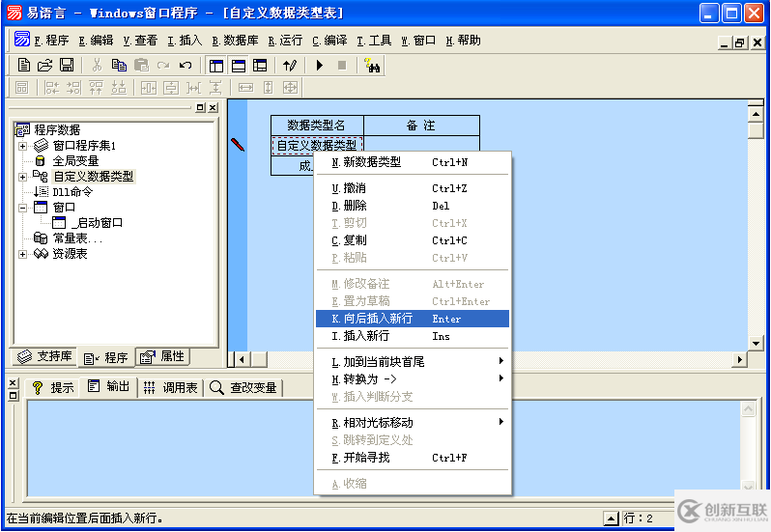
Task: Click the align bottom edges icon
Action: click(119, 88)
